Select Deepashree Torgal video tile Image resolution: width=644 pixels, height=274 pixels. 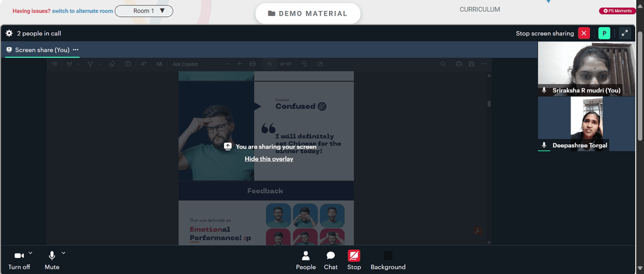point(586,124)
